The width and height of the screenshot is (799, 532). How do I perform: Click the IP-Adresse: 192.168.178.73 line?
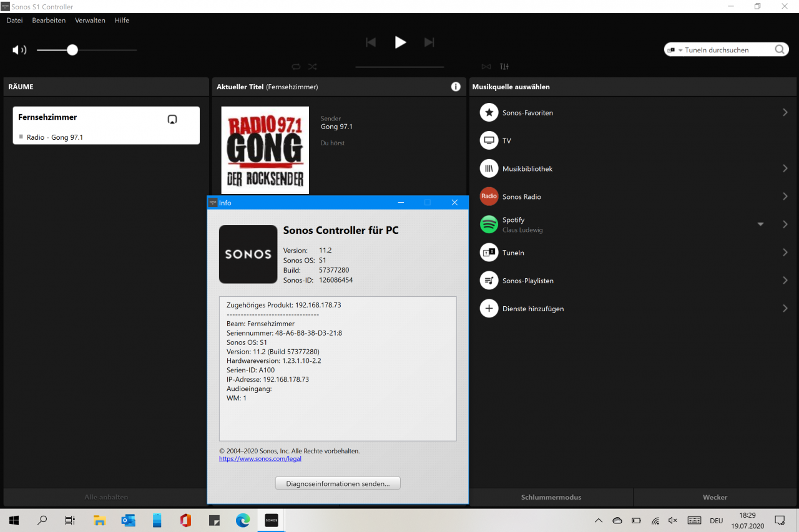click(x=268, y=379)
